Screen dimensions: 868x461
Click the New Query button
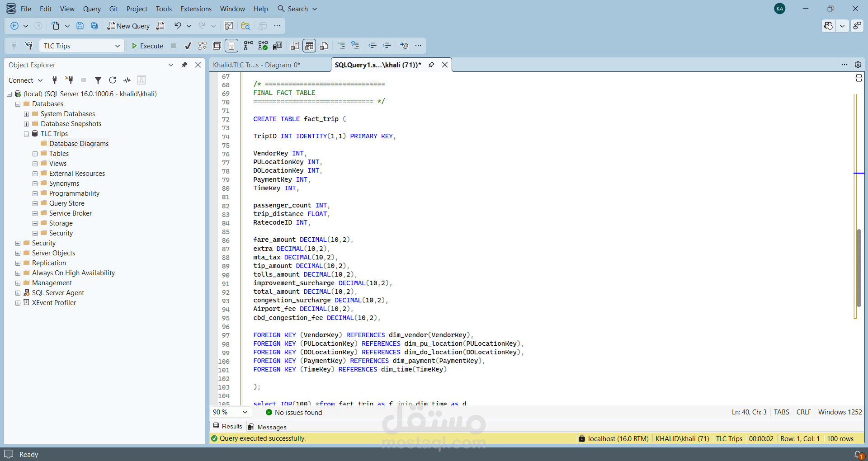128,26
